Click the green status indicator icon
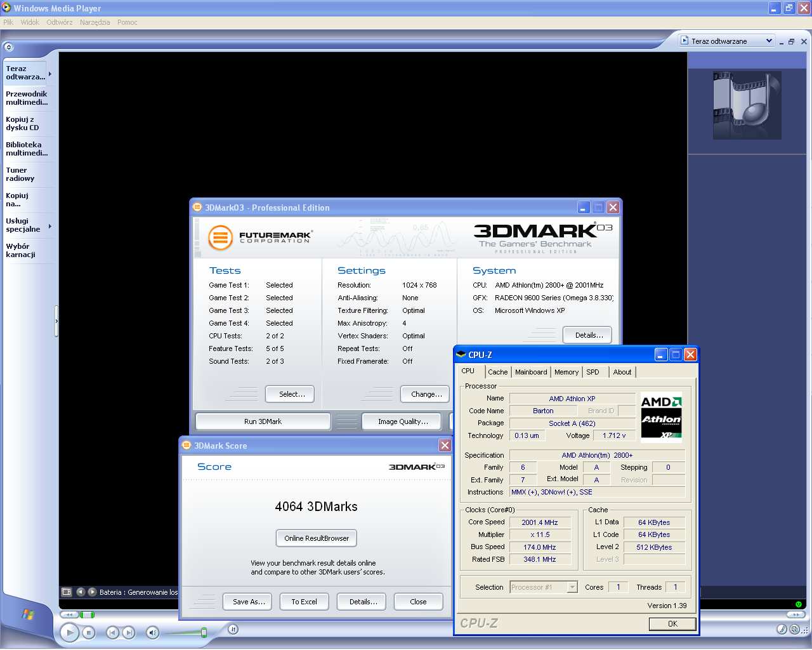Screen dimensions: 812x650 click(x=798, y=604)
